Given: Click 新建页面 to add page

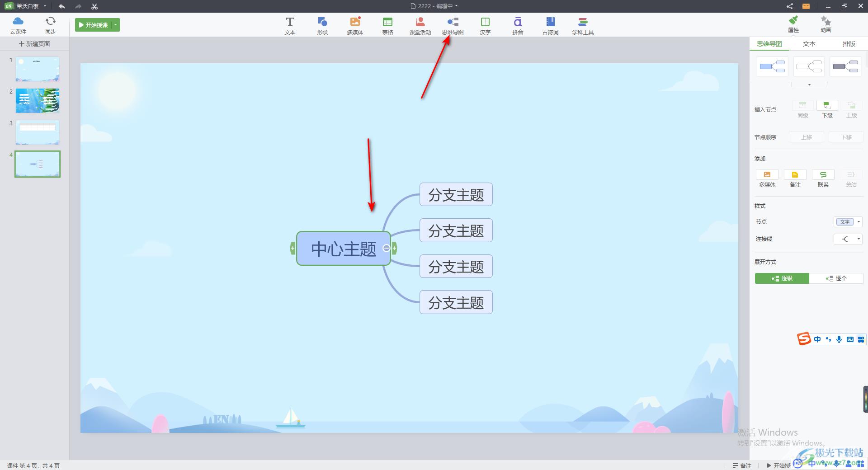Looking at the screenshot, I should click(x=34, y=44).
